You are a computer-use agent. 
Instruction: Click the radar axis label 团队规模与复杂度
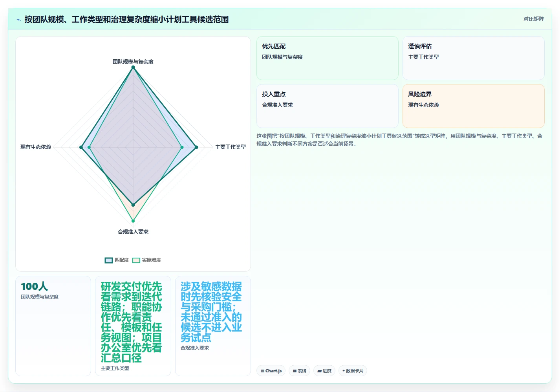(x=133, y=62)
